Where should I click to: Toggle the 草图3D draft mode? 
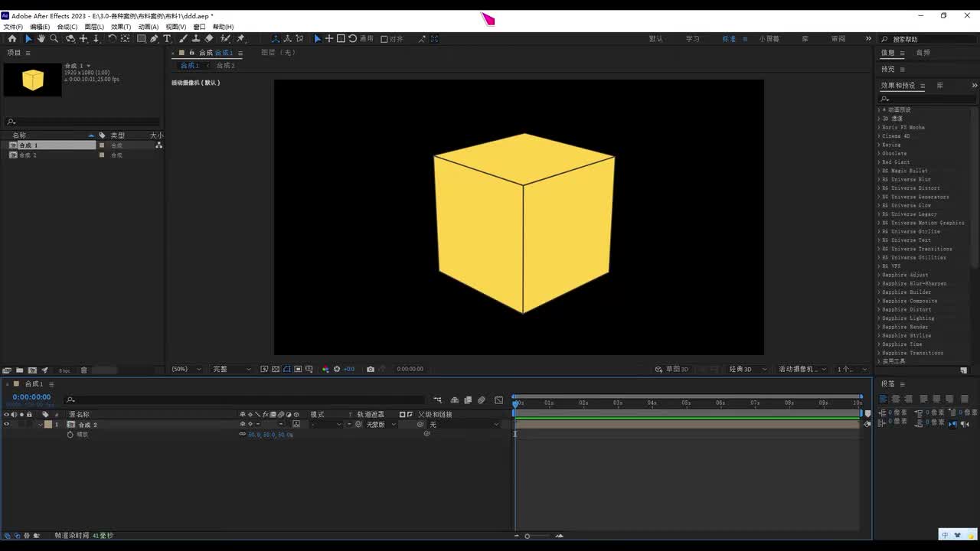pos(672,369)
